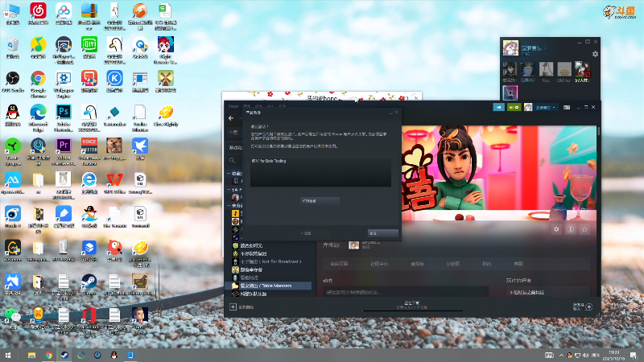Open notification center on taskbar
Screen dimensions: 644x362
[634, 355]
